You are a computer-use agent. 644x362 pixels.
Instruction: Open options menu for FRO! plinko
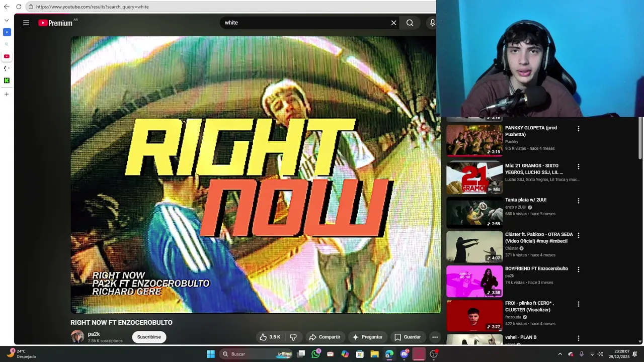tap(578, 304)
